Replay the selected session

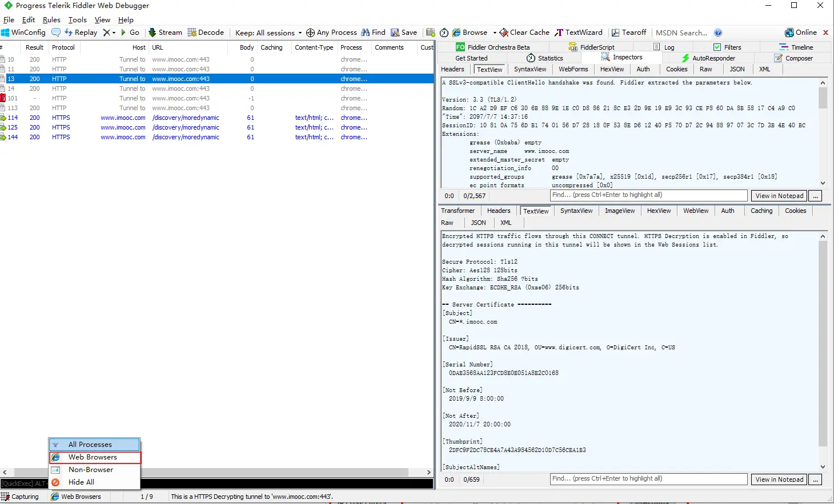tap(81, 33)
